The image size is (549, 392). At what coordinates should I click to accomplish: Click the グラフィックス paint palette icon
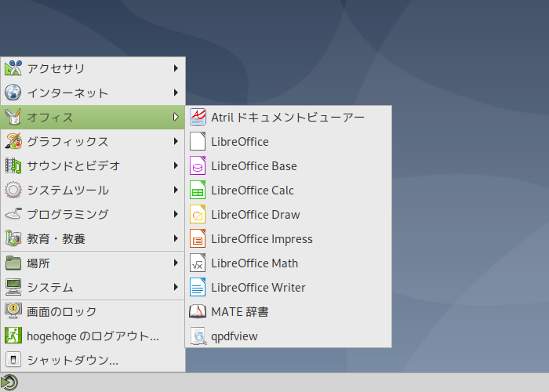(x=13, y=141)
